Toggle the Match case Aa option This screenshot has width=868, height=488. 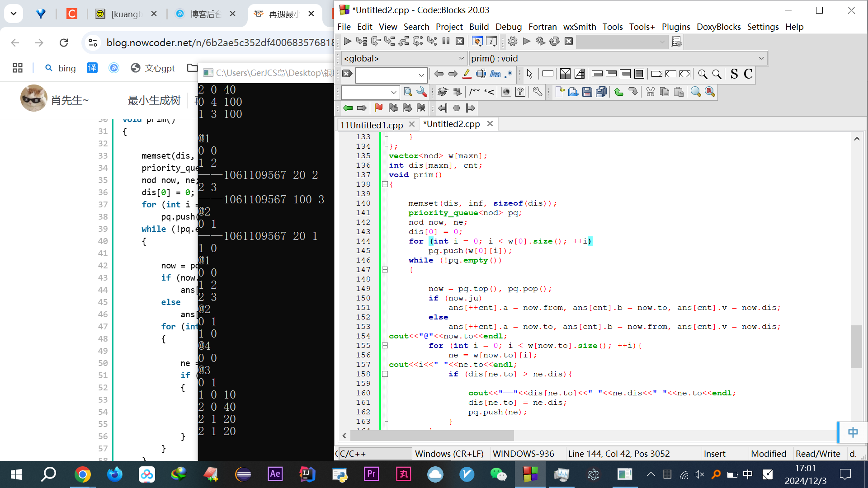[x=495, y=74]
